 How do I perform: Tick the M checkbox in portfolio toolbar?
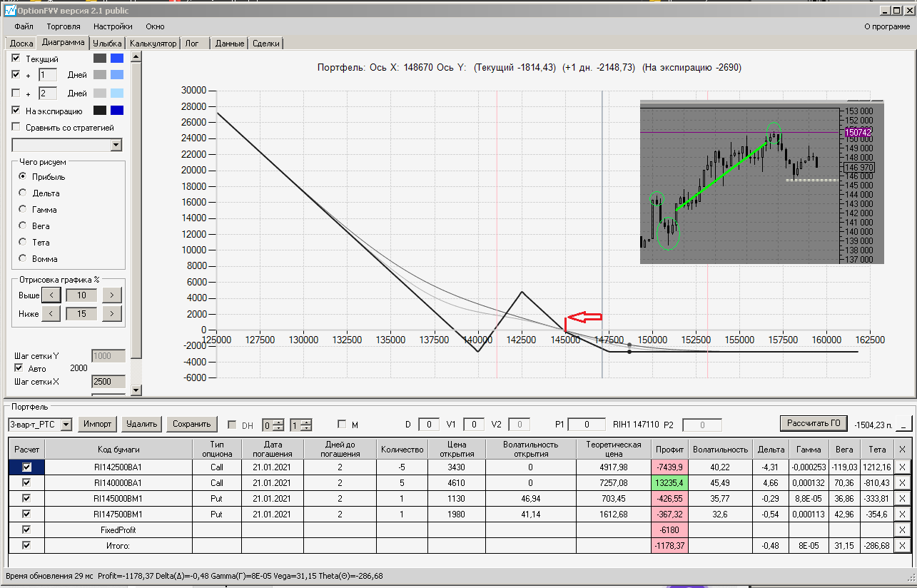tap(342, 425)
